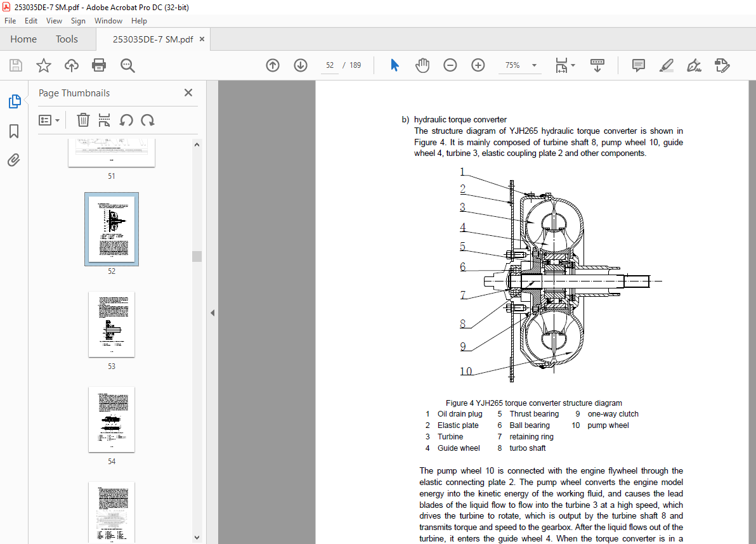The image size is (756, 544).
Task: Click the 'turbo shaft' legend entry
Action: tap(528, 448)
